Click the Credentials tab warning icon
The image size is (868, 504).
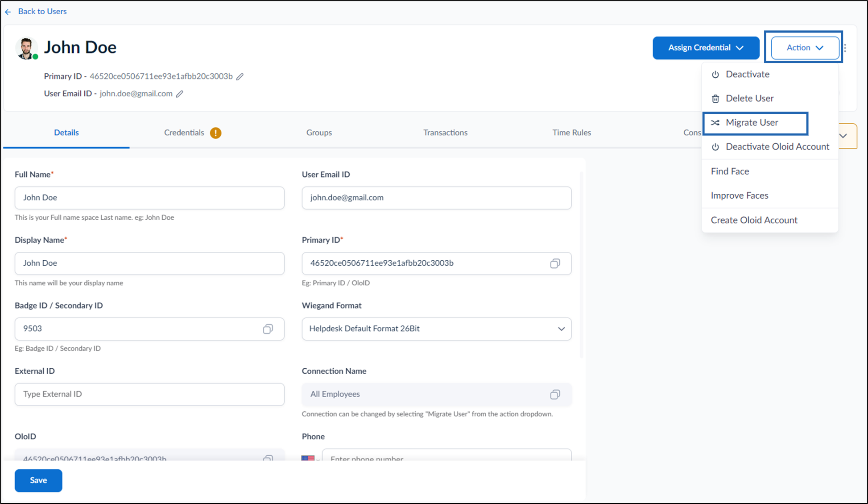click(x=215, y=133)
